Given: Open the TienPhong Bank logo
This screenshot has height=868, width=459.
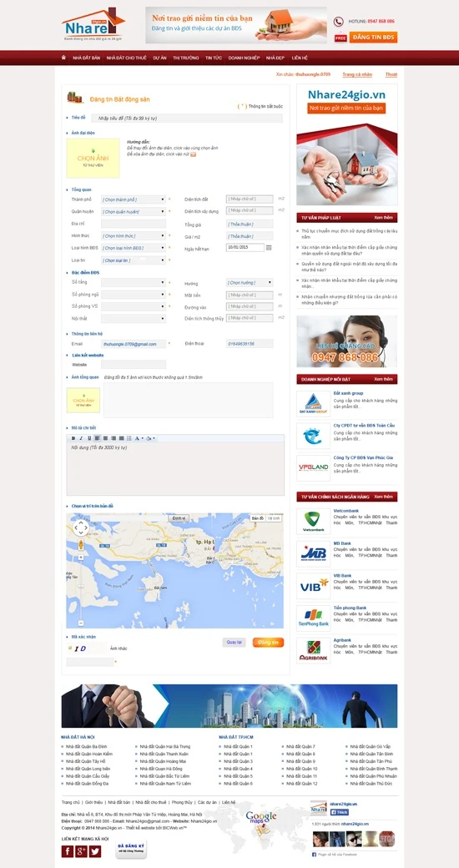Looking at the screenshot, I should click(x=314, y=618).
